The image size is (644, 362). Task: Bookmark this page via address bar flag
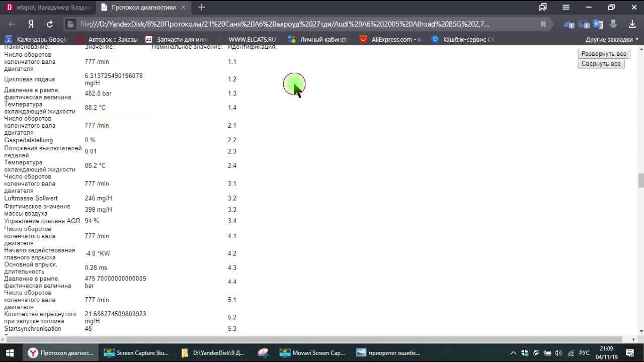coord(543,24)
